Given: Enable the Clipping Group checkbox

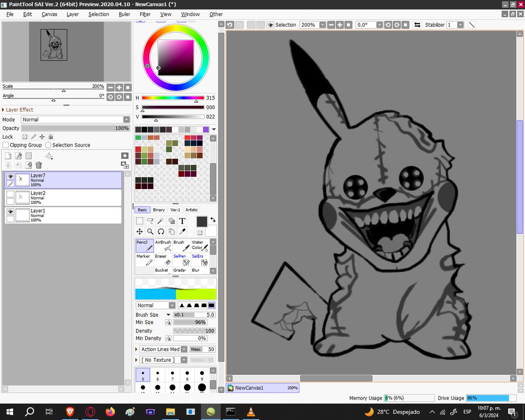Looking at the screenshot, I should [x=6, y=145].
